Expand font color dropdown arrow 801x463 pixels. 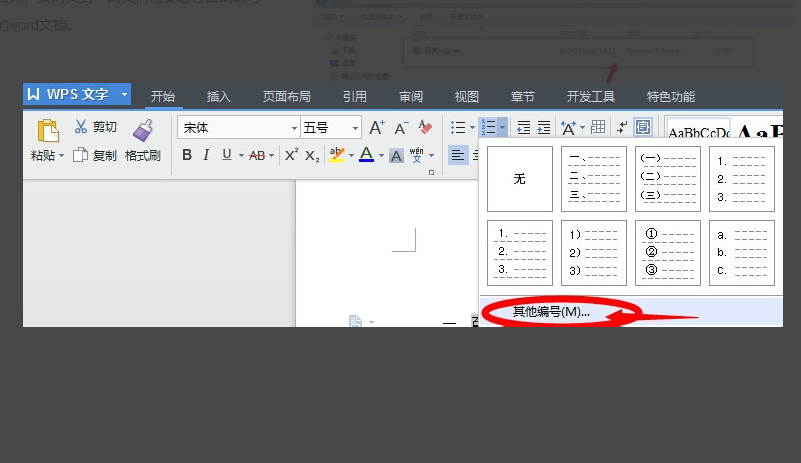381,155
